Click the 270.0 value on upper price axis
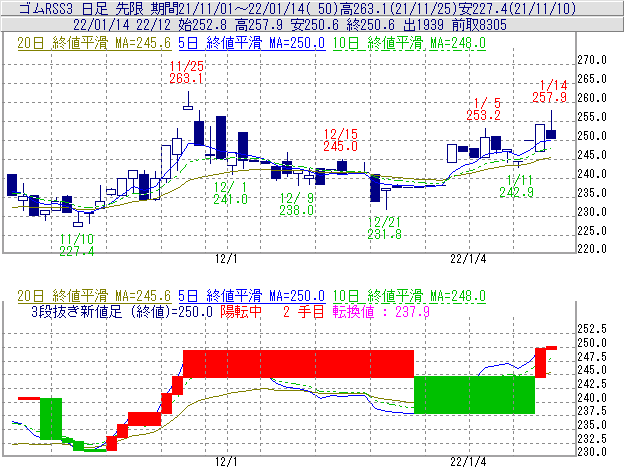 coord(592,60)
